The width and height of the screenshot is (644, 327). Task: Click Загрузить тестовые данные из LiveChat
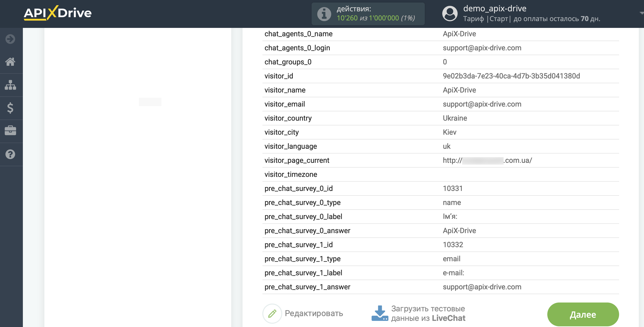click(428, 313)
